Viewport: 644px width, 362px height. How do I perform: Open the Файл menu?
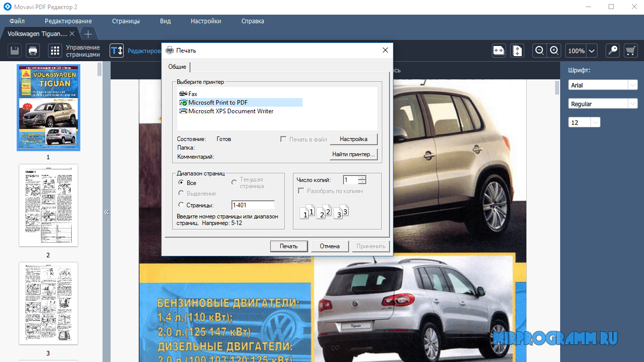(17, 21)
